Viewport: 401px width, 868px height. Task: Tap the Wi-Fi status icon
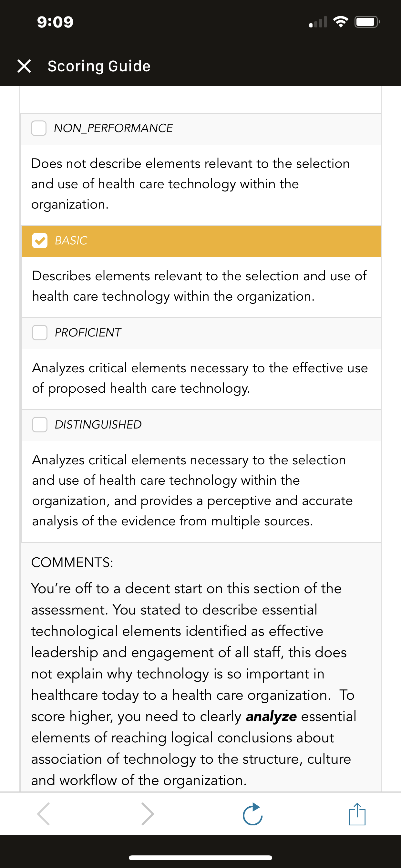click(341, 22)
